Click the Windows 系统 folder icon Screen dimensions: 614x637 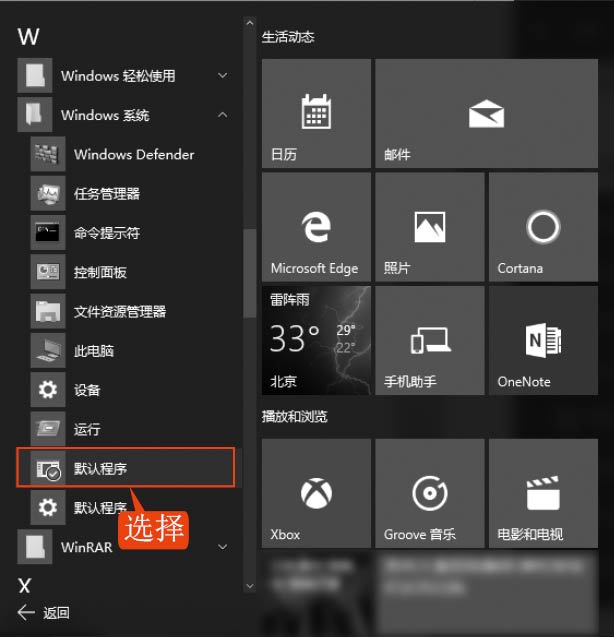[35, 115]
